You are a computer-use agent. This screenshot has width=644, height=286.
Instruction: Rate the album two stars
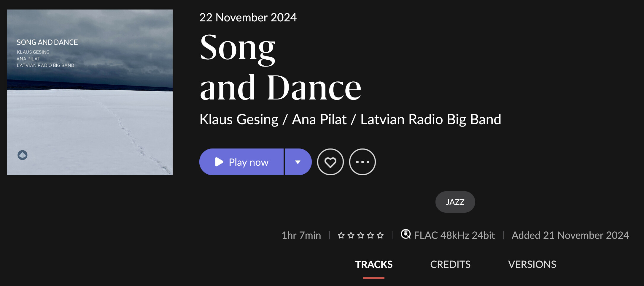click(351, 236)
